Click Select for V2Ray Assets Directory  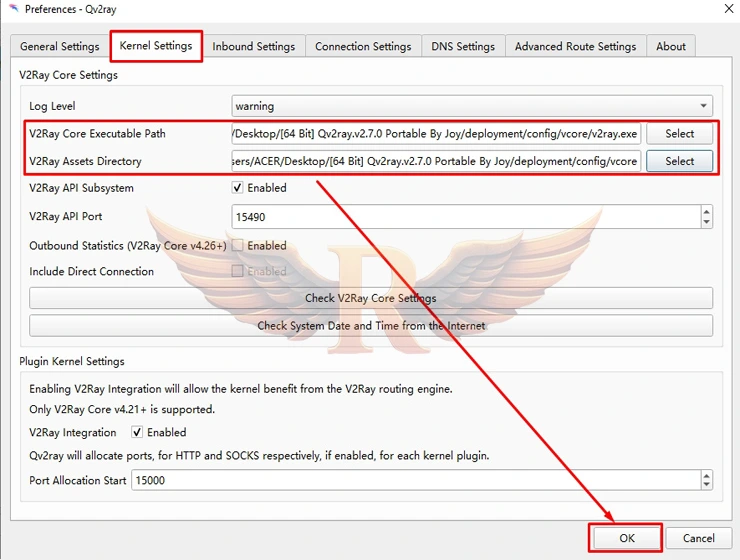click(x=679, y=161)
